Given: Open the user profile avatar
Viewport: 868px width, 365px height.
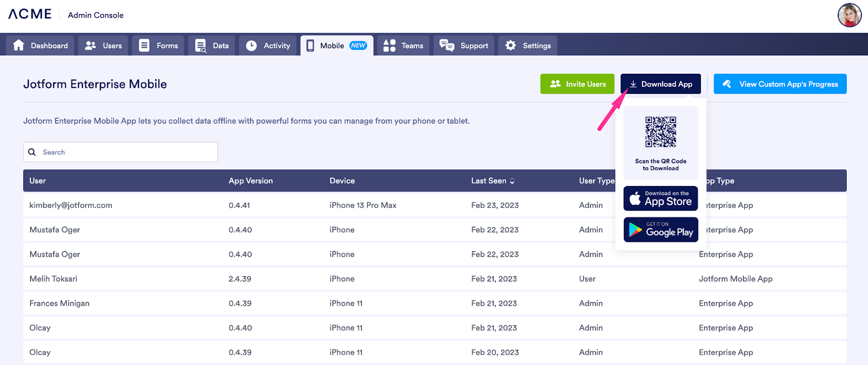Looking at the screenshot, I should (x=849, y=15).
